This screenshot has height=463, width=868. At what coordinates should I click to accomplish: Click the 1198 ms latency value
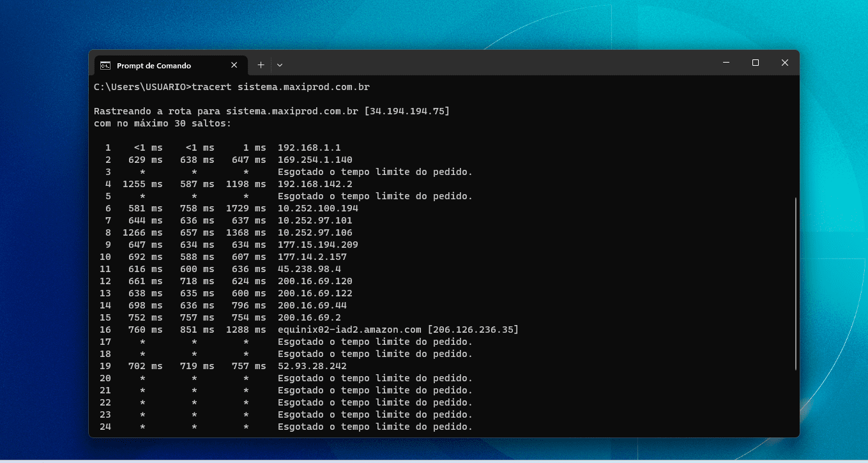click(246, 184)
